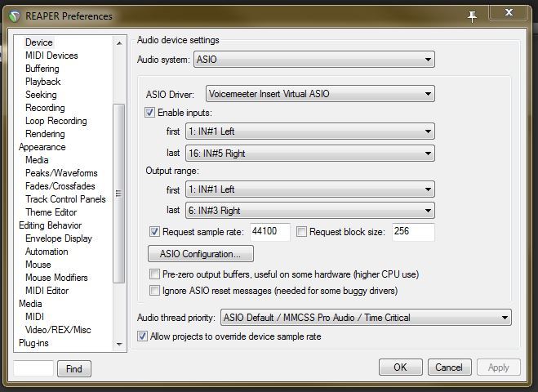
Task: Open the Audio system dropdown
Action: coord(314,60)
